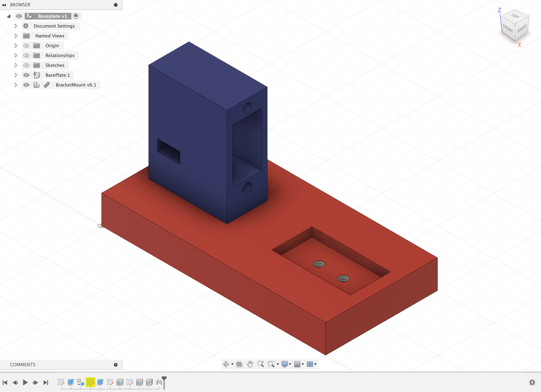The height and width of the screenshot is (392, 541).
Task: Expand the Display Settings dropdown arrow
Action: 290,364
